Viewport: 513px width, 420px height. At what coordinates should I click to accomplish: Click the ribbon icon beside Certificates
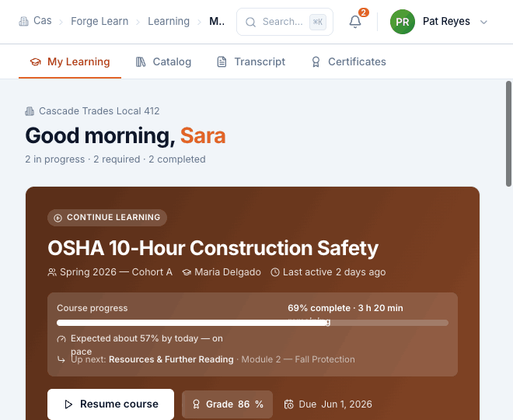[316, 62]
